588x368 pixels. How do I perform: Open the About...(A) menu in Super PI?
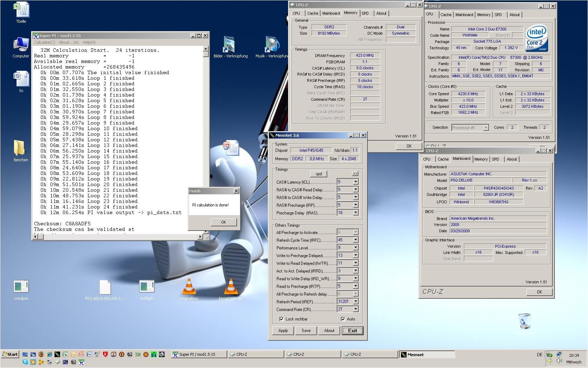[69, 42]
